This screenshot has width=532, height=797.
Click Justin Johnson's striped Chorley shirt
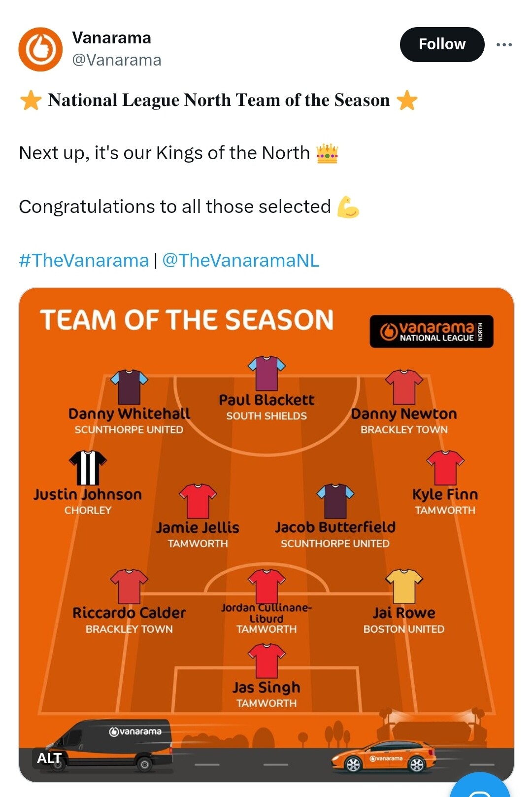pyautogui.click(x=88, y=468)
